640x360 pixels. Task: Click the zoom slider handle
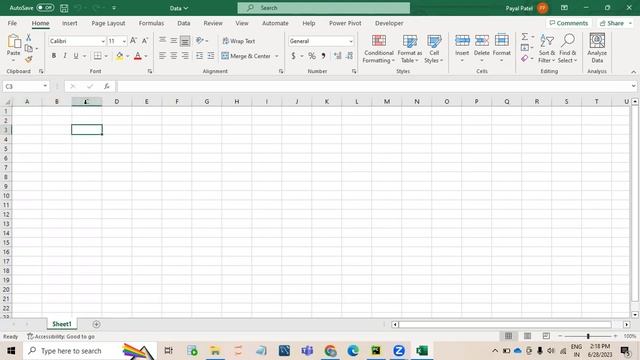[588, 336]
